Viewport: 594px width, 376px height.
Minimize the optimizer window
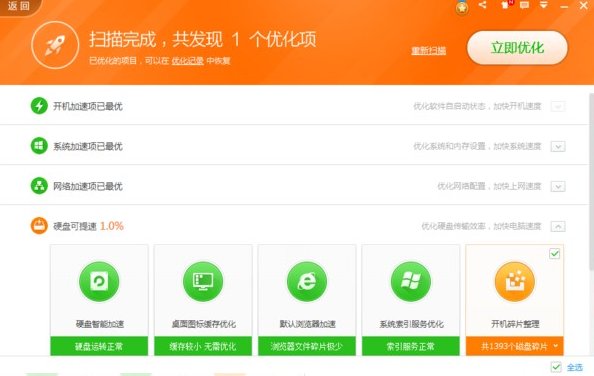pyautogui.click(x=564, y=6)
